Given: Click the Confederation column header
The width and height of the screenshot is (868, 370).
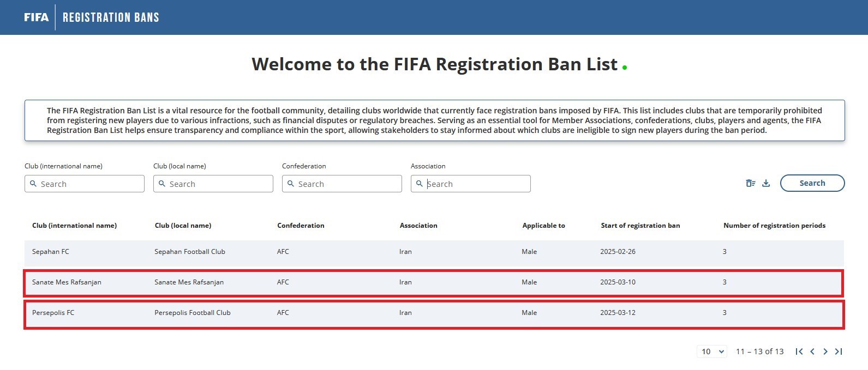Looking at the screenshot, I should pos(301,226).
